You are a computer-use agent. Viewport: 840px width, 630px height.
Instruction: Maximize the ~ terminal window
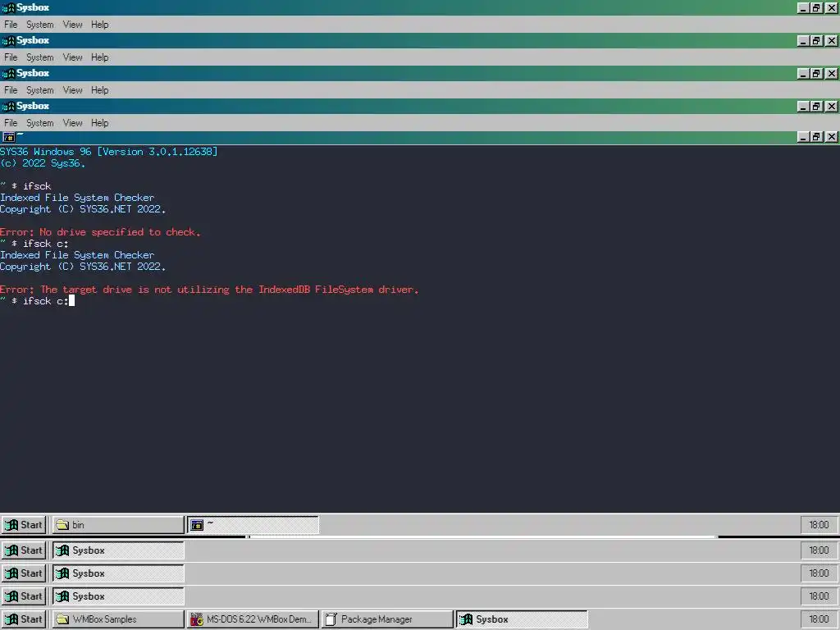pyautogui.click(x=816, y=137)
